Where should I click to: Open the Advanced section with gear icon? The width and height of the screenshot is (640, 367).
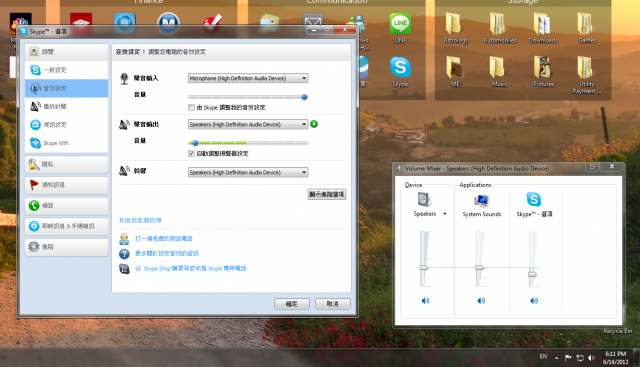(67, 247)
